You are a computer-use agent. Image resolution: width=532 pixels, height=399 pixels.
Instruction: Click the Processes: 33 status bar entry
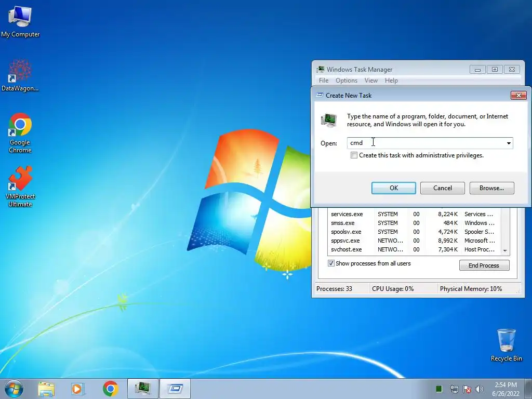(334, 289)
